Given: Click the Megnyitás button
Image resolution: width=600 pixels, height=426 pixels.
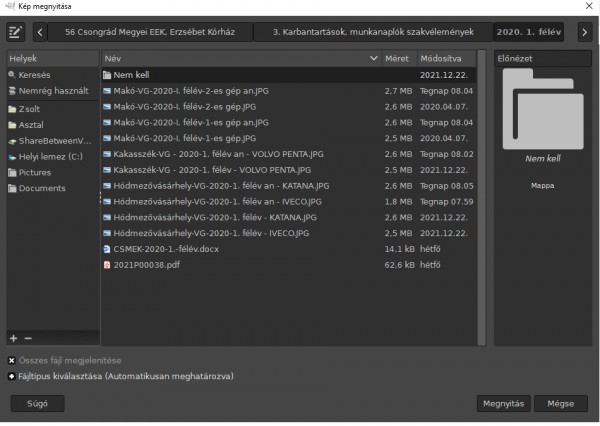Looking at the screenshot, I should click(x=503, y=403).
